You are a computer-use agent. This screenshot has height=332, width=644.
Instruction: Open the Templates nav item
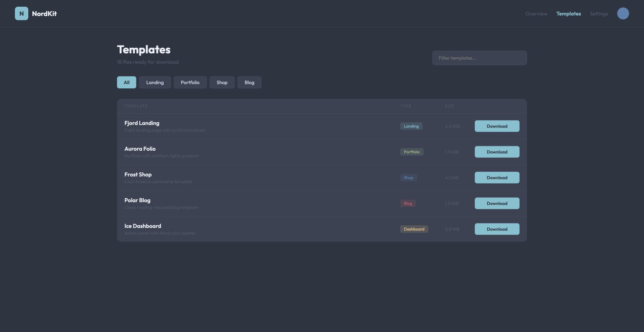click(x=568, y=14)
